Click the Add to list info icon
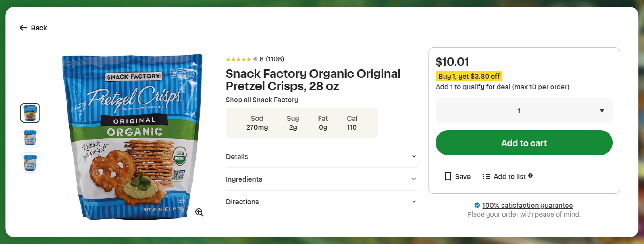This screenshot has width=644, height=244. [530, 176]
